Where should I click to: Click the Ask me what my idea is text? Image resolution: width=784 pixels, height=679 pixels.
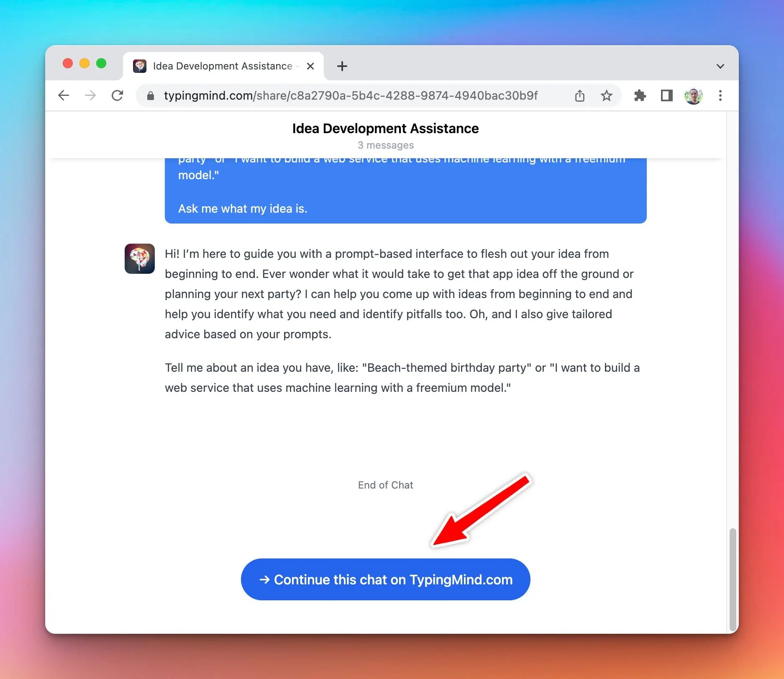coord(243,208)
